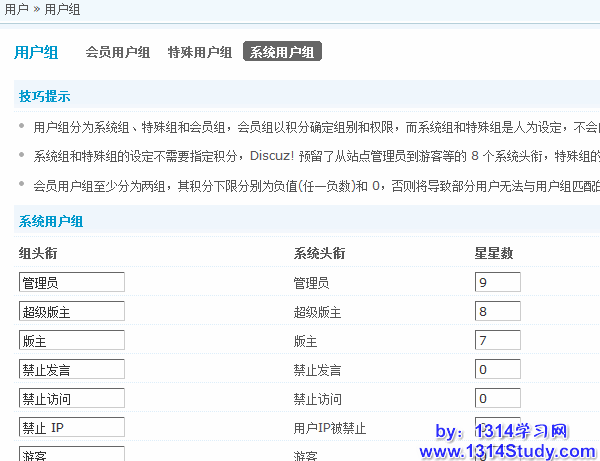Image resolution: width=600 pixels, height=461 pixels.
Task: Click the 管理员 group title input field
Action: [x=71, y=283]
